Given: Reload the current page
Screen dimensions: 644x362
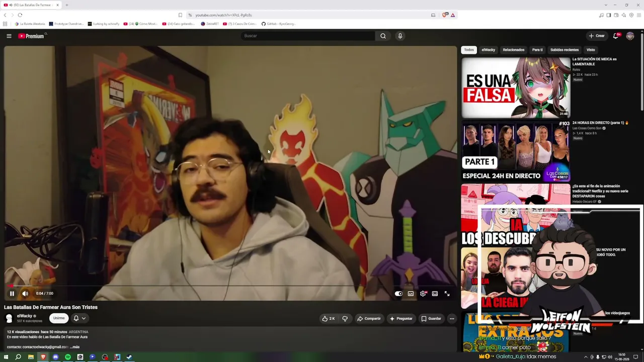Looking at the screenshot, I should click(x=20, y=15).
